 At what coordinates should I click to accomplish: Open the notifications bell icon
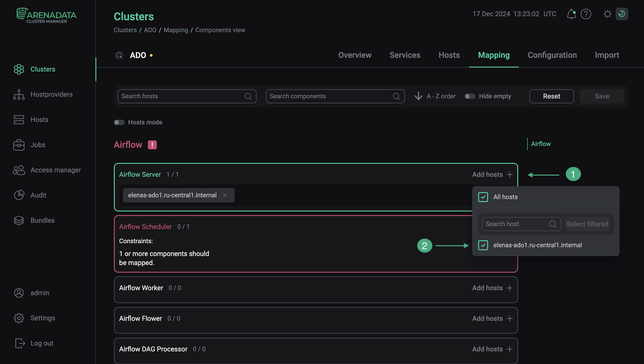tap(572, 14)
